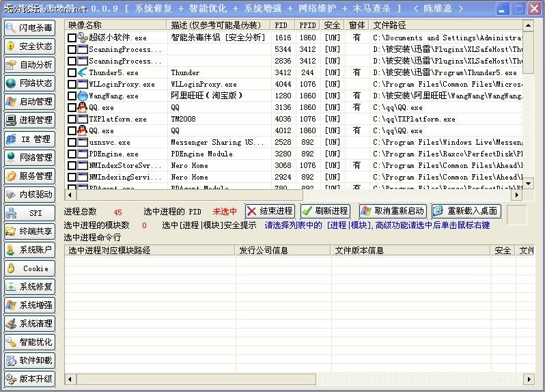Click the Thunder5.exe process icon
This screenshot has width=545, height=392.
click(83, 72)
